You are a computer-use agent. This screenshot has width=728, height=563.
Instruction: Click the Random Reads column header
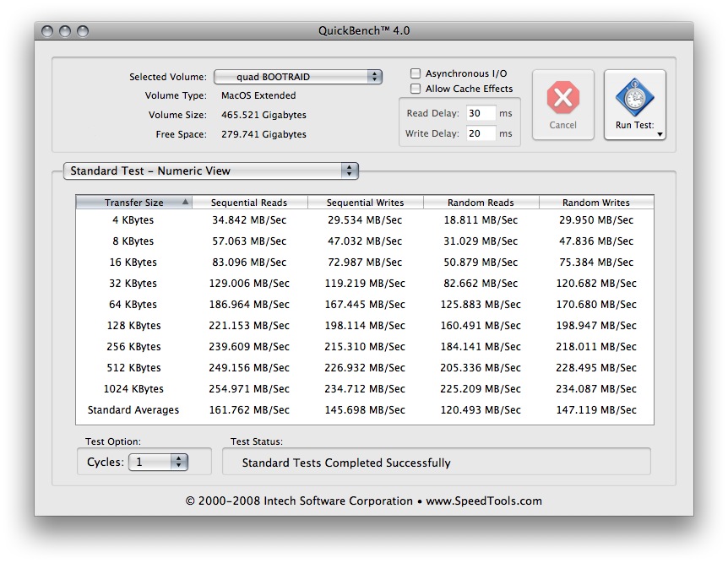(481, 203)
